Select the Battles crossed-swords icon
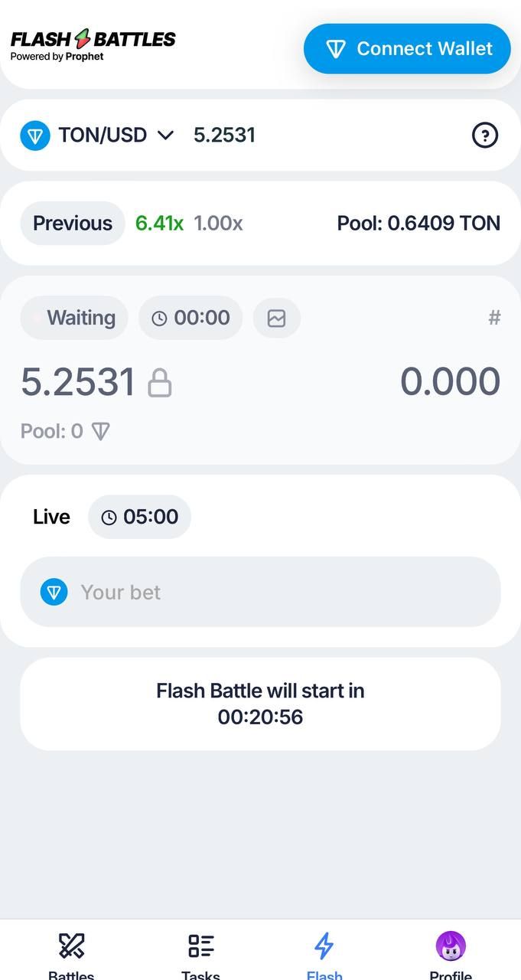Image resolution: width=521 pixels, height=980 pixels. (x=70, y=946)
